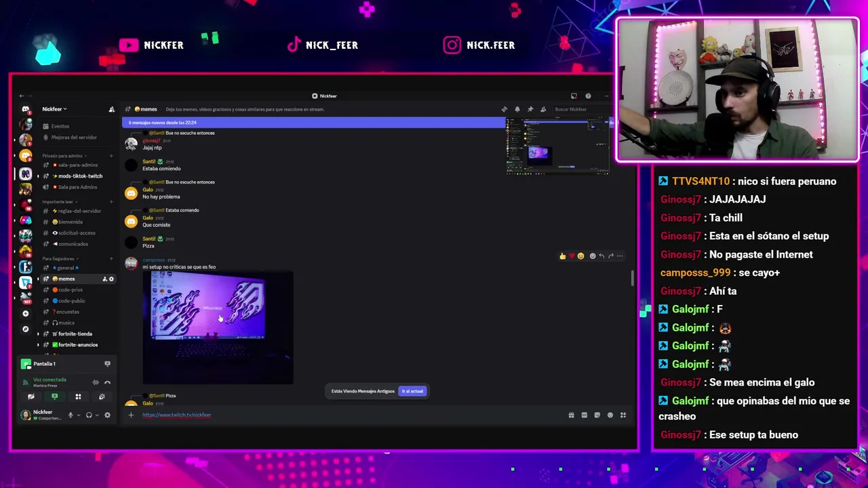Add channel to Para Seguidores category

[111, 258]
